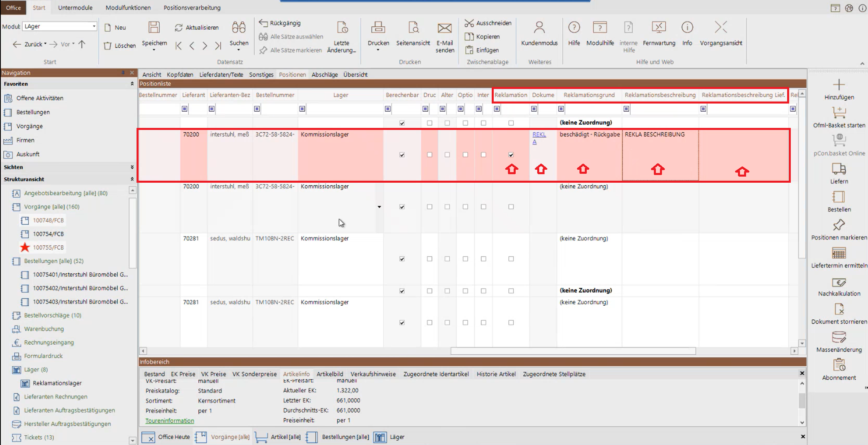Click the Toureninformation link
This screenshot has height=445, width=868.
point(169,421)
